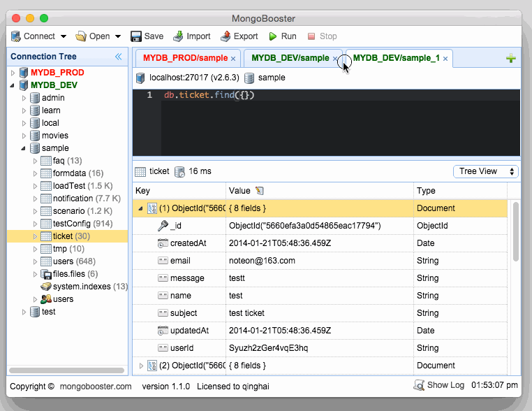532x411 pixels.
Task: Open the Tree View dropdown
Action: coord(485,171)
